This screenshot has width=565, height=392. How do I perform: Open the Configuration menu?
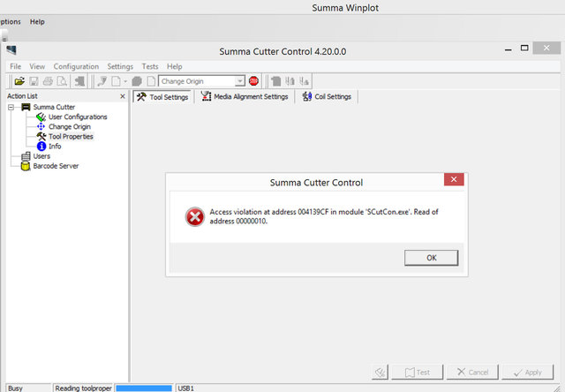click(x=76, y=66)
